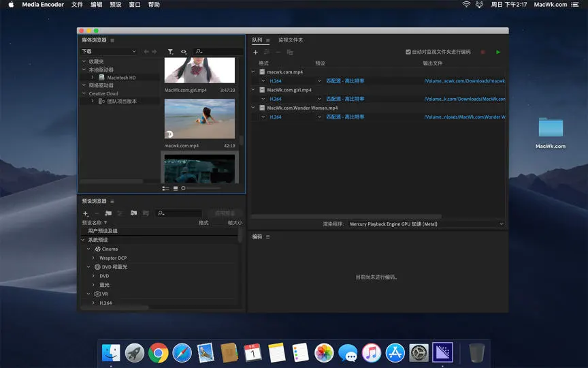588x368 pixels.
Task: Click the 应用预设 button in Preset Browser
Action: [x=225, y=213]
